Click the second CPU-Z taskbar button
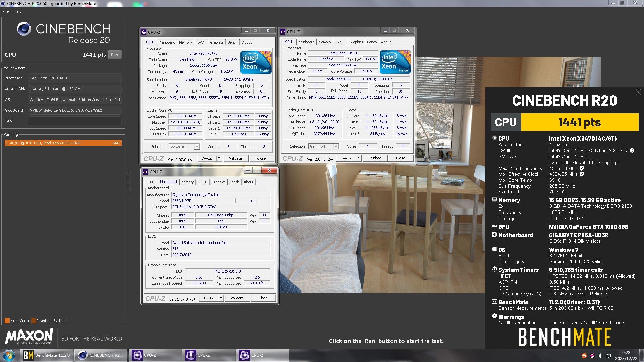This screenshot has height=362, width=644. click(209, 355)
